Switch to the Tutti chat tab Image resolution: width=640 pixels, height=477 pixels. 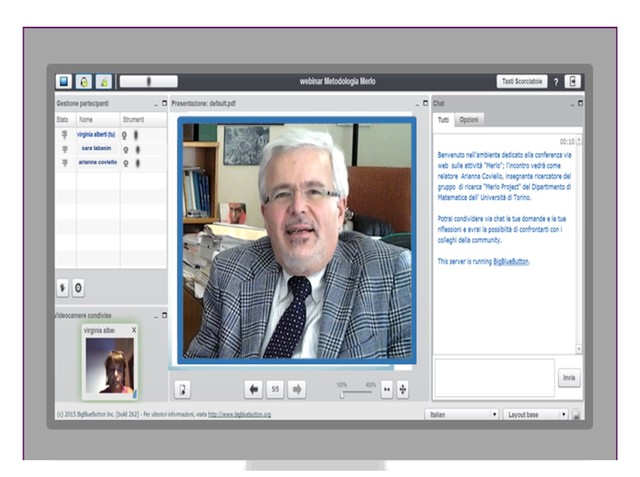[x=443, y=120]
